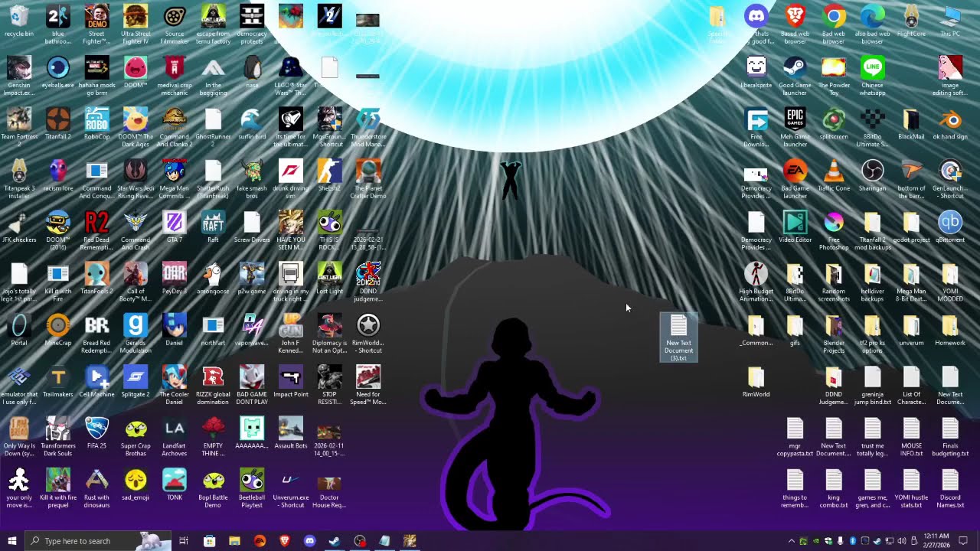980x551 pixels.
Task: Select LINE 'Chinese whatsapp' desktop icon
Action: pyautogui.click(x=872, y=76)
